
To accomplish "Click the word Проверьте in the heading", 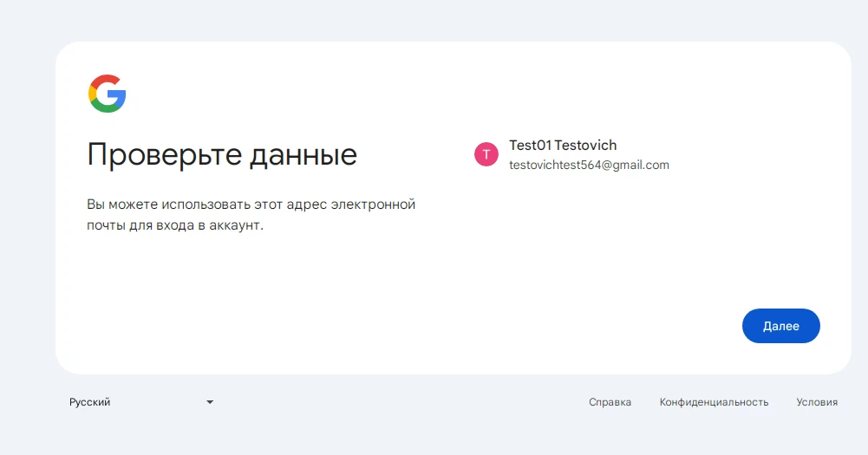I will (164, 155).
